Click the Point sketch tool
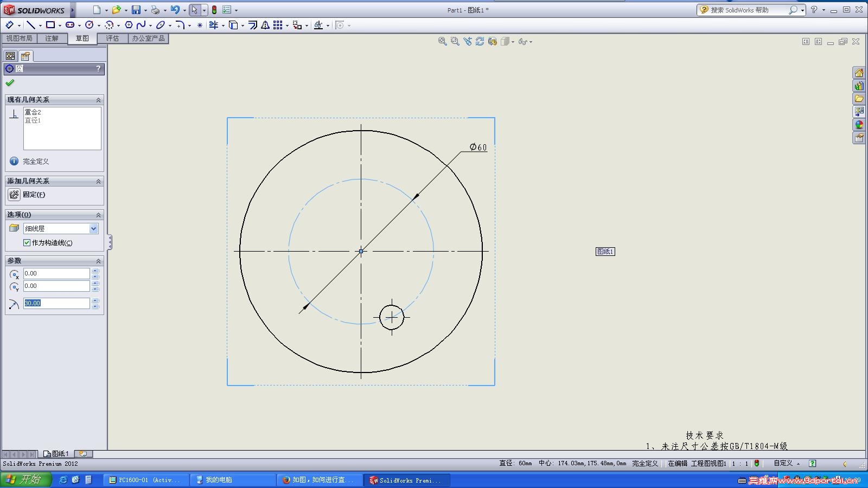 (200, 25)
